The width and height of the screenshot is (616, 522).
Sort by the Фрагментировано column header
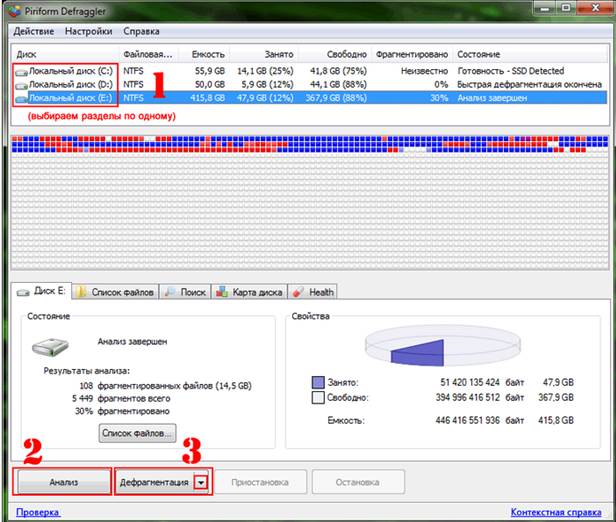tap(412, 54)
